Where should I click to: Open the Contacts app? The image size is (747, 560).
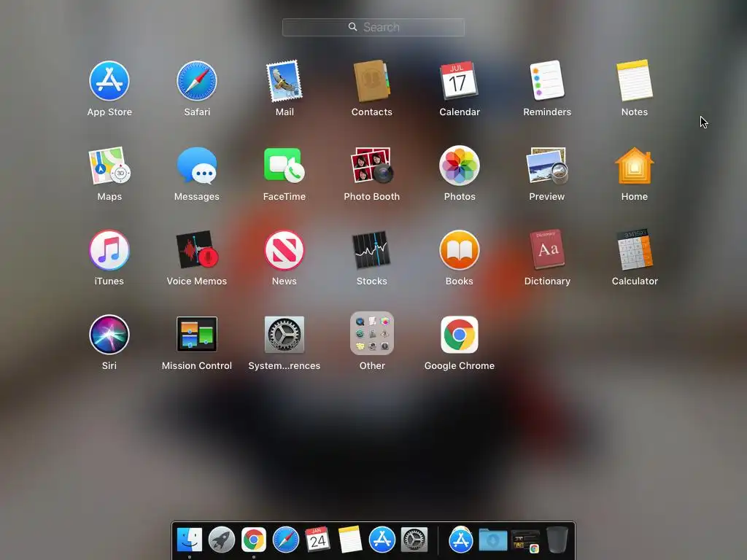371,81
